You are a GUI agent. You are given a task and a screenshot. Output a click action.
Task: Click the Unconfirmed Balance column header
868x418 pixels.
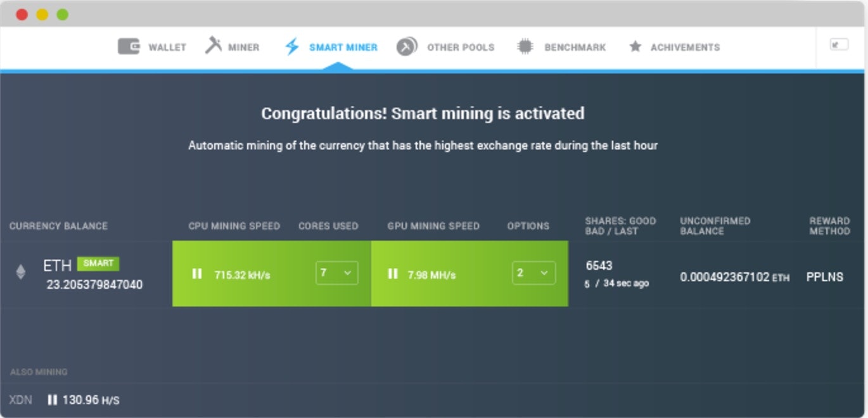click(715, 226)
